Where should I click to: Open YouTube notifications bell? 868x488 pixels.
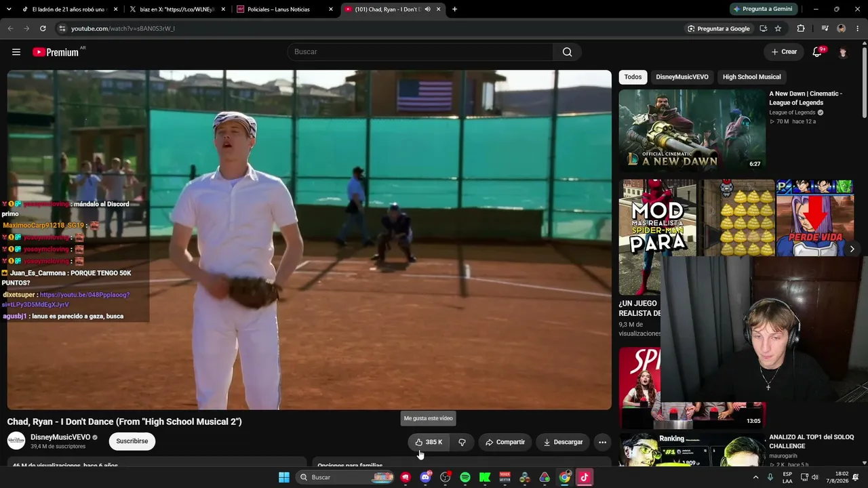pos(817,52)
